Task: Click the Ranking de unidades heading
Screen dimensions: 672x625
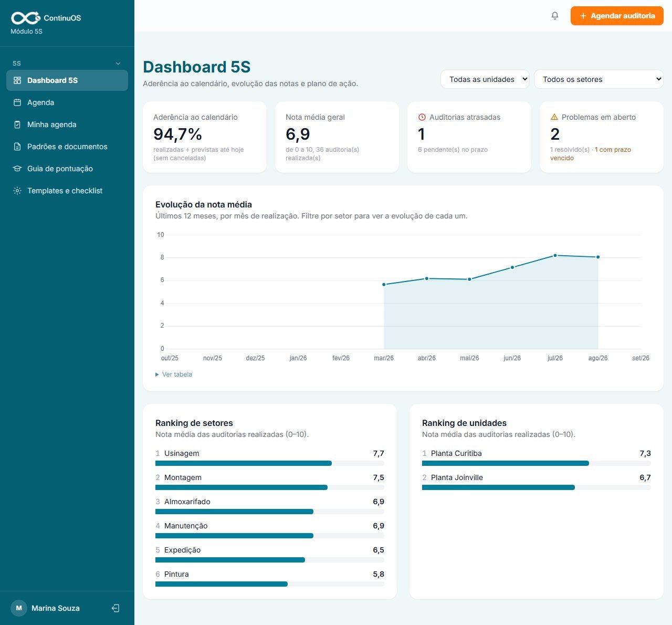Action: click(x=464, y=423)
